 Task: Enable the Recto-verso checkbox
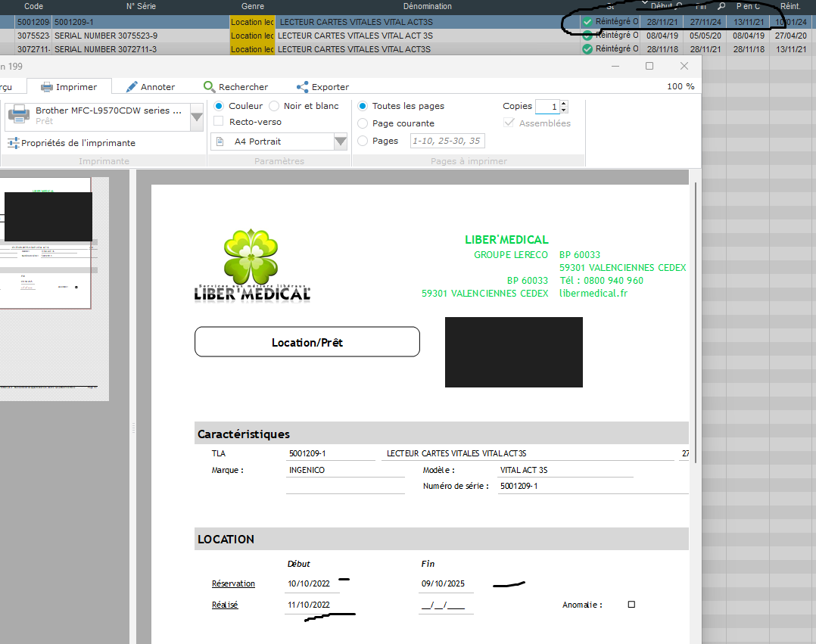pos(219,122)
